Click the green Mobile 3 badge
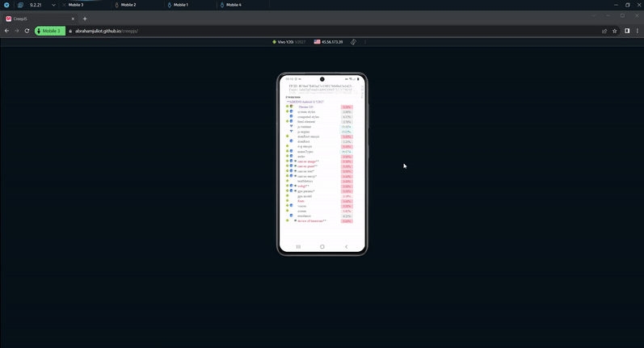The width and height of the screenshot is (644, 348). [49, 31]
